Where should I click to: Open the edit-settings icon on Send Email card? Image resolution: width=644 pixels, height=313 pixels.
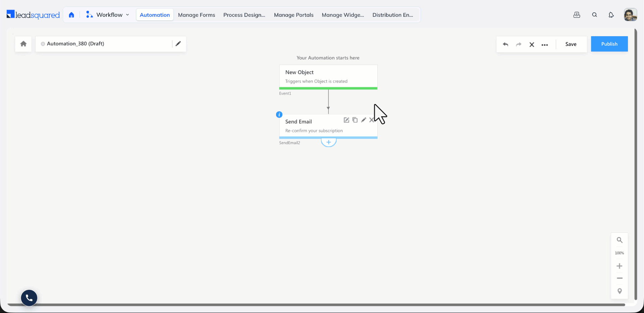coord(346,120)
